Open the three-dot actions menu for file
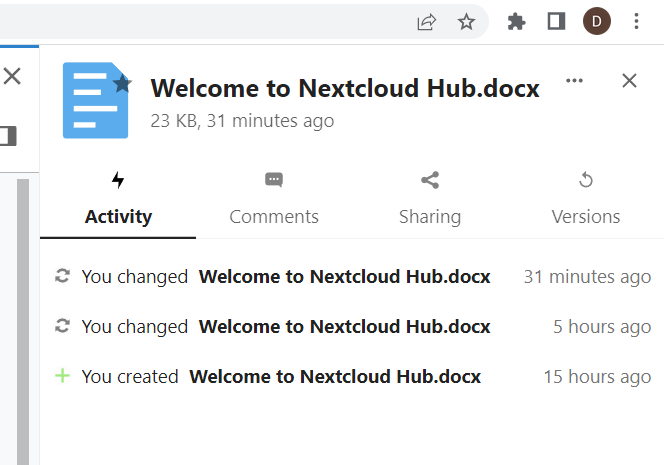Screen dimensions: 664x465 pyautogui.click(x=574, y=80)
